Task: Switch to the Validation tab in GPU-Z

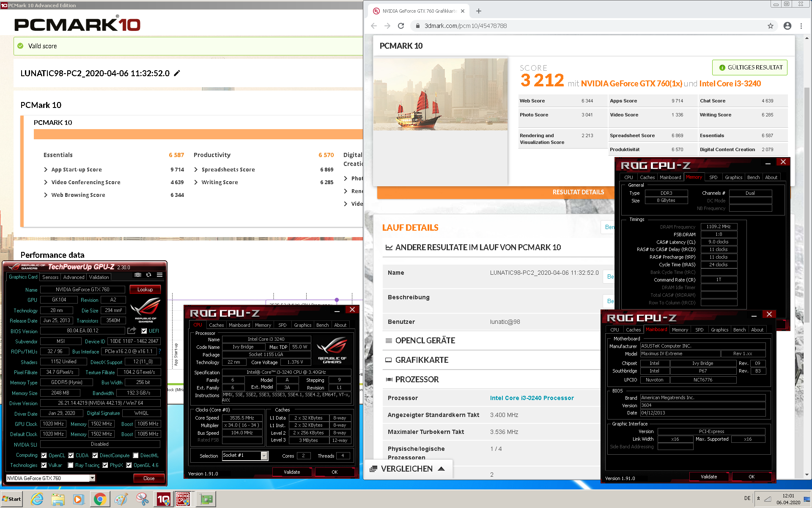Action: click(99, 277)
